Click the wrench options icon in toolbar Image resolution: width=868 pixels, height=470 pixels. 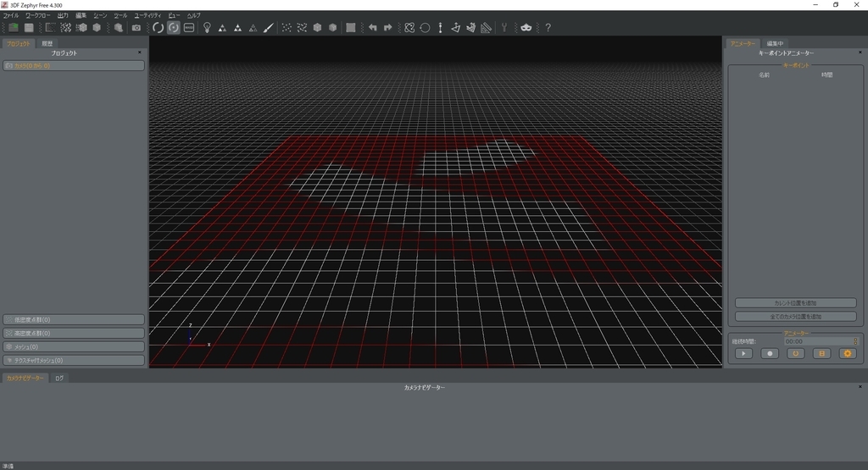[x=504, y=28]
